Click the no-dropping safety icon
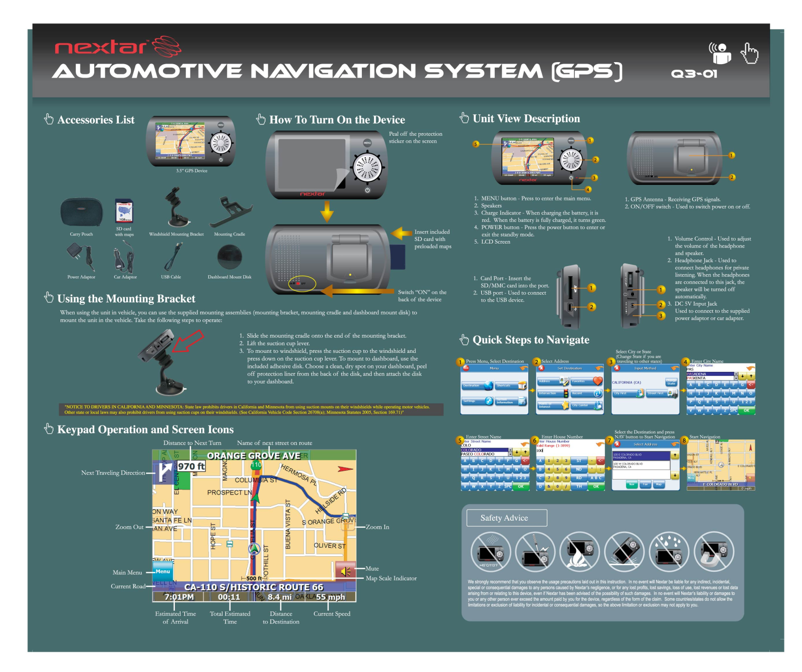The height and width of the screenshot is (672, 802). click(625, 552)
